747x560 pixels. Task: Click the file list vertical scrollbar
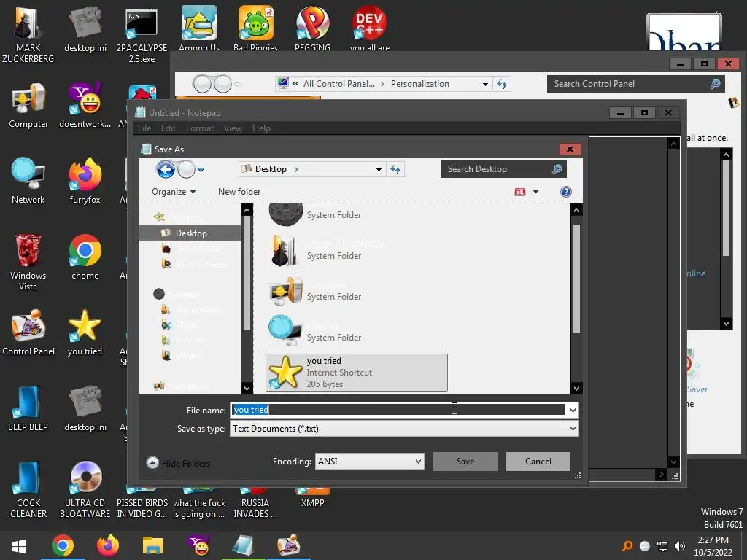pyautogui.click(x=576, y=298)
